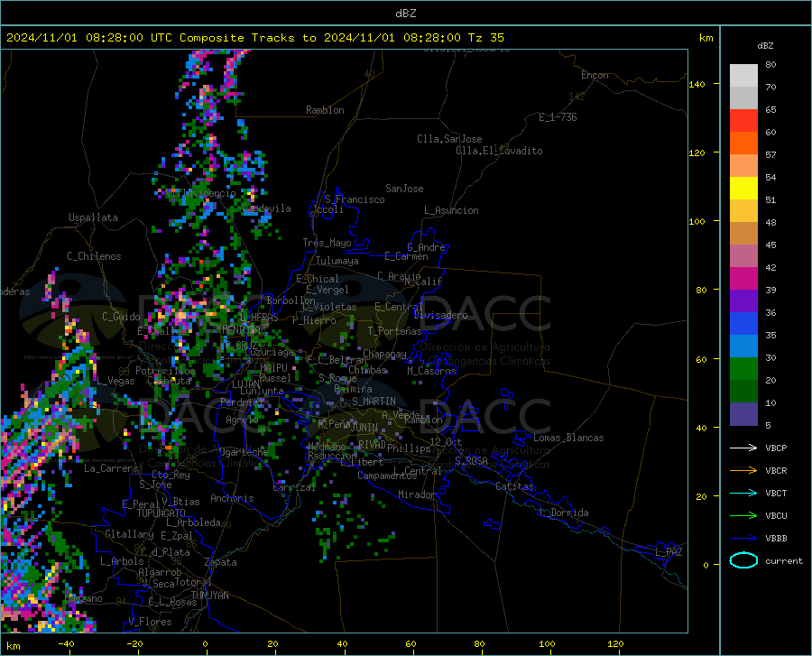This screenshot has width=812, height=656.
Task: Click the 'current' legend label
Action: click(784, 560)
